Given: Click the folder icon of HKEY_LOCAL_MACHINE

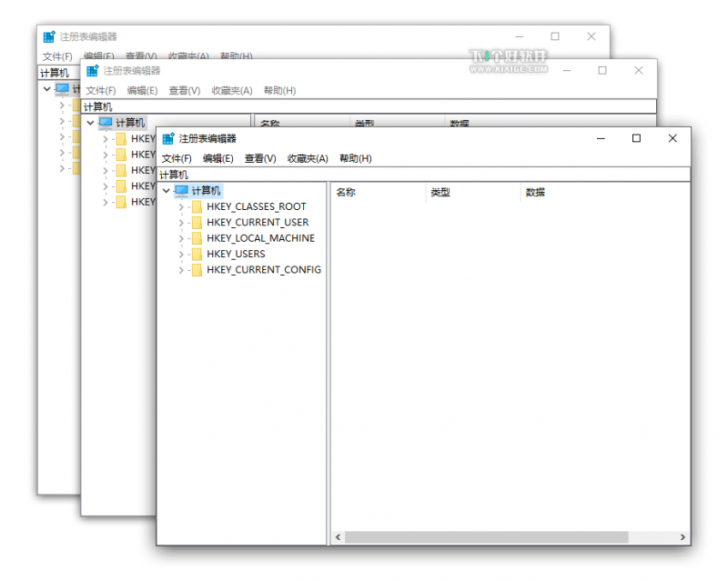Looking at the screenshot, I should [197, 238].
